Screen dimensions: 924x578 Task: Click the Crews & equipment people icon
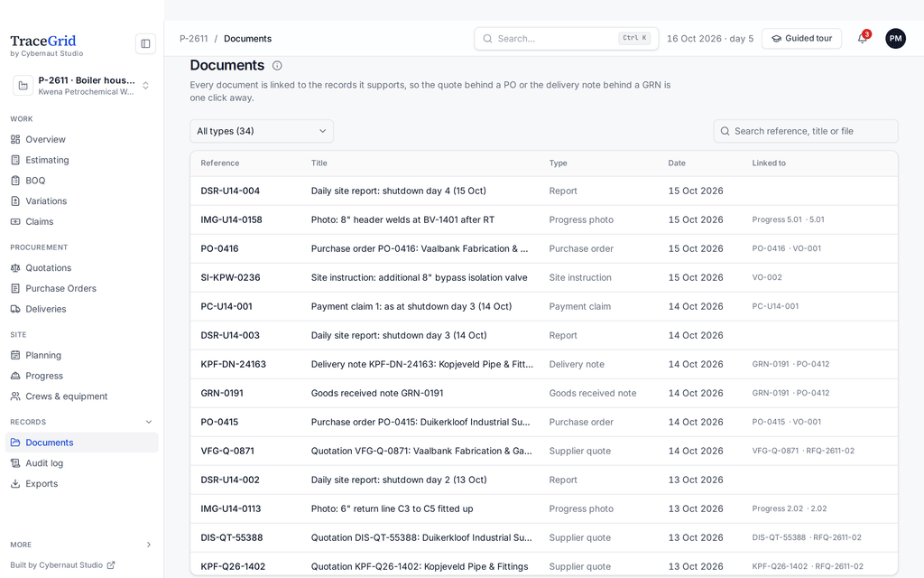(x=15, y=396)
